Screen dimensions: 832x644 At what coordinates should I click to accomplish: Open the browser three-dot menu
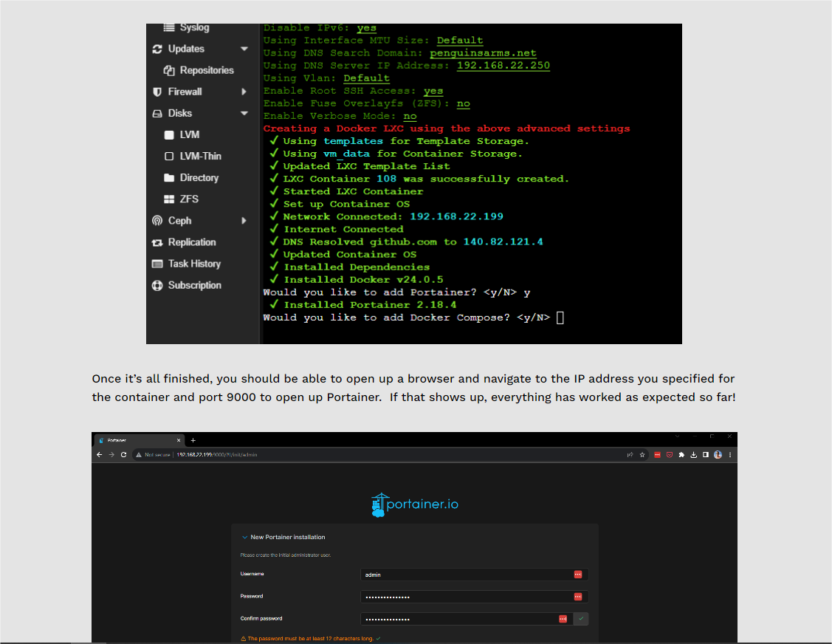click(730, 455)
